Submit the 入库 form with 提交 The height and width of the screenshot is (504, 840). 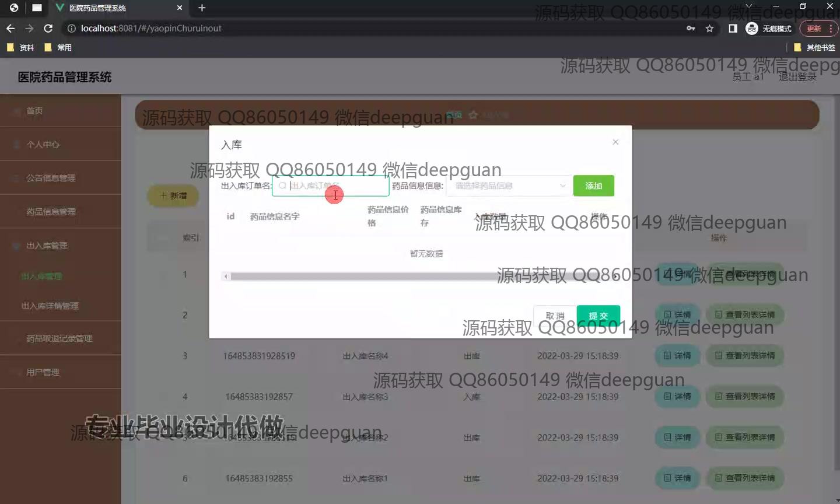coord(598,316)
